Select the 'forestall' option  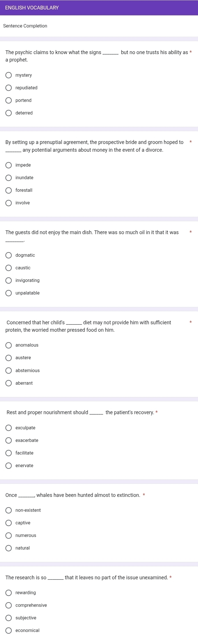pos(9,190)
